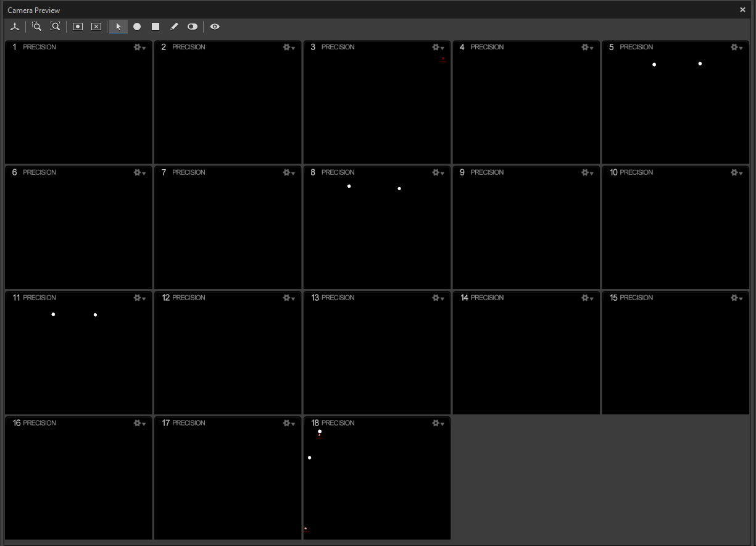Toggle the pill-shaped switch in toolbar
Screen dimensions: 756x546
tap(193, 27)
